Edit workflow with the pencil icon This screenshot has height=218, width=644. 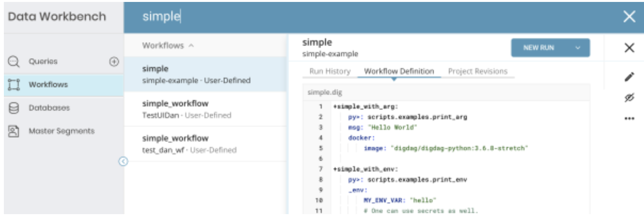pos(629,77)
